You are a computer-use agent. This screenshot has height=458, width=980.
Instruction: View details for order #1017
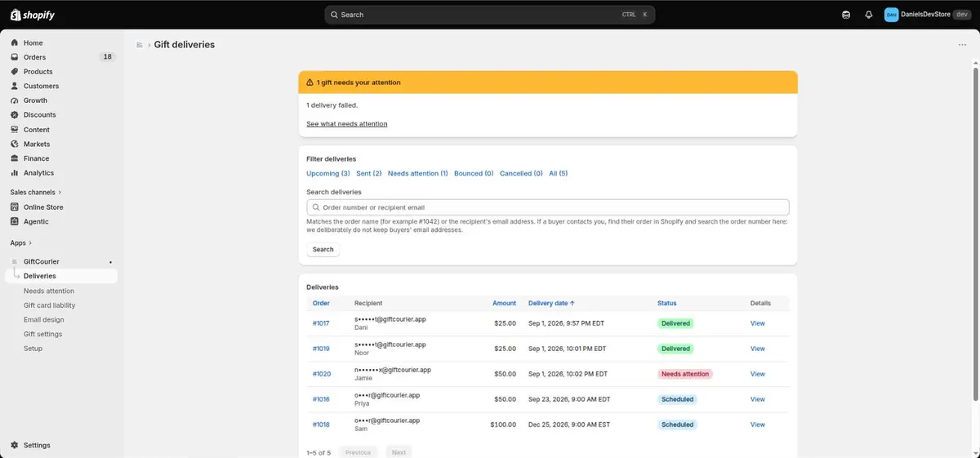pyautogui.click(x=758, y=323)
